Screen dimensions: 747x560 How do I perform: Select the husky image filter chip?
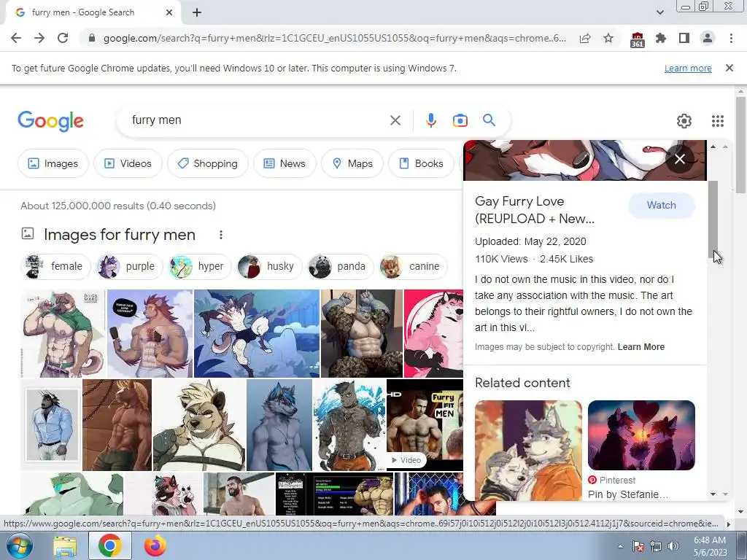point(270,266)
